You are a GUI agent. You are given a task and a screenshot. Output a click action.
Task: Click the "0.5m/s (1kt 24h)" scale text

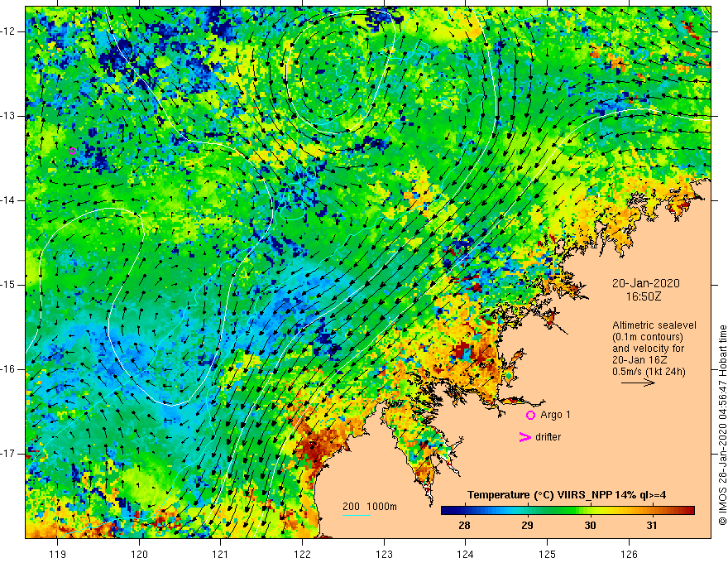pyautogui.click(x=649, y=372)
